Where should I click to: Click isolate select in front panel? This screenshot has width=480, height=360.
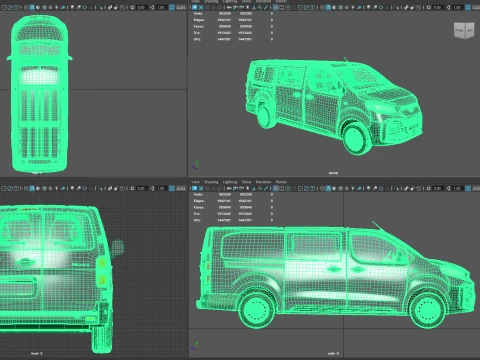(100, 188)
